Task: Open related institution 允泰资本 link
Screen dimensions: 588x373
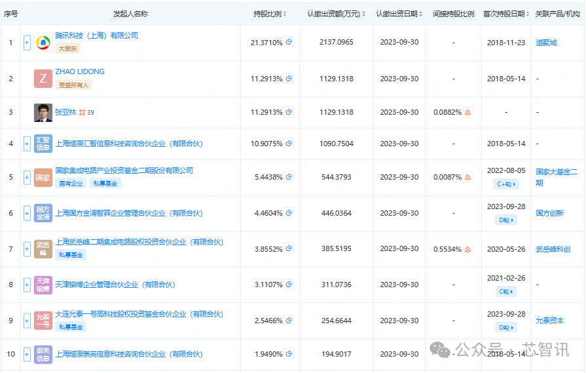Action: (x=550, y=321)
